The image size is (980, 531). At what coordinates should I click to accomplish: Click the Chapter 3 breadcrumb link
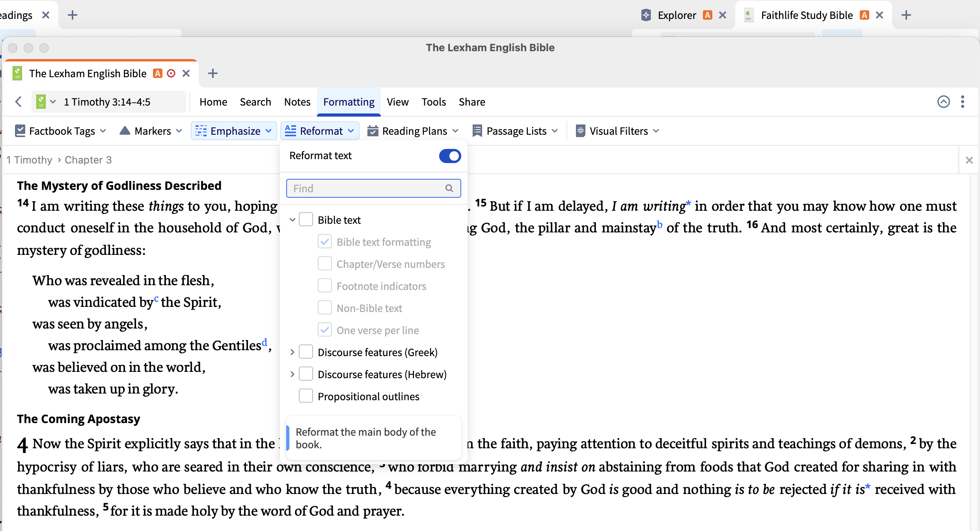[88, 160]
